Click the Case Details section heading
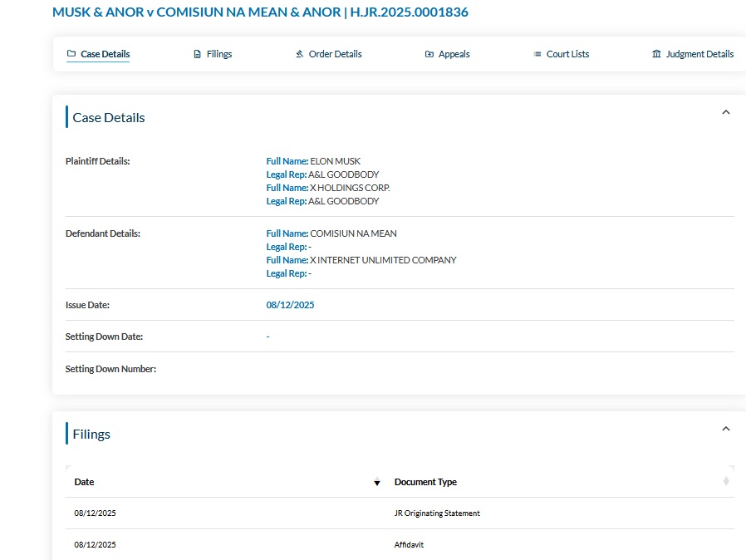The width and height of the screenshot is (746, 560). pyautogui.click(x=109, y=117)
